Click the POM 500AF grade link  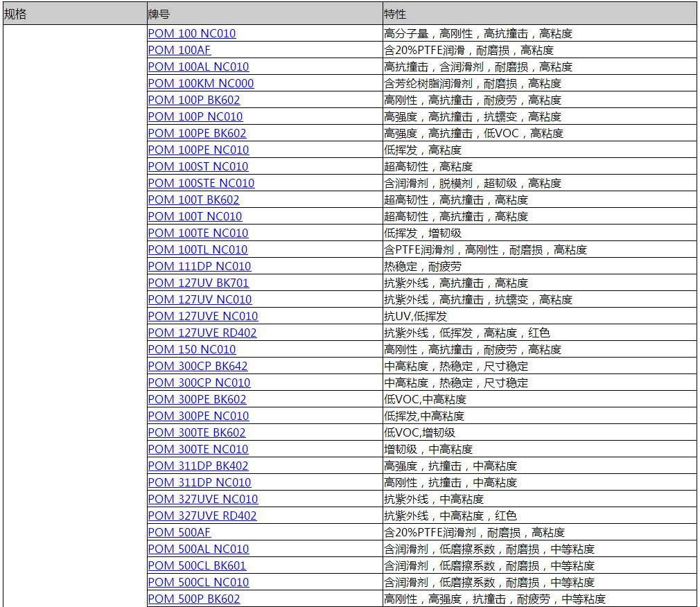coord(180,532)
